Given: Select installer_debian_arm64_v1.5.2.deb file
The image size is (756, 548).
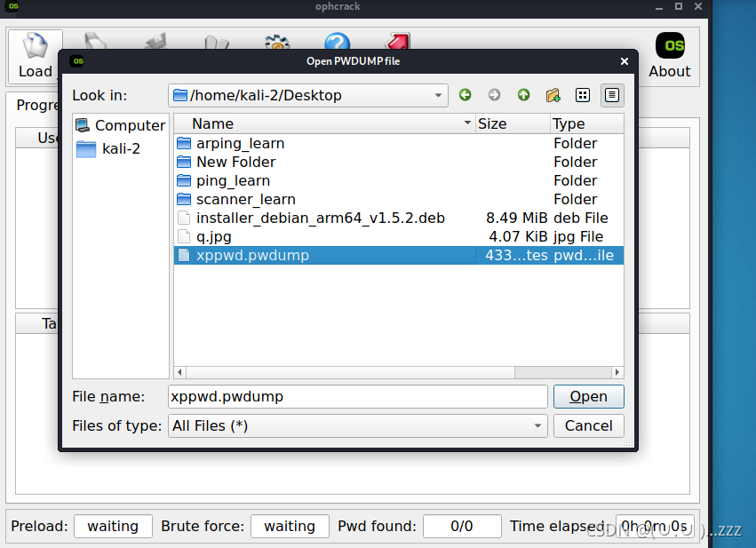Looking at the screenshot, I should click(398, 218).
